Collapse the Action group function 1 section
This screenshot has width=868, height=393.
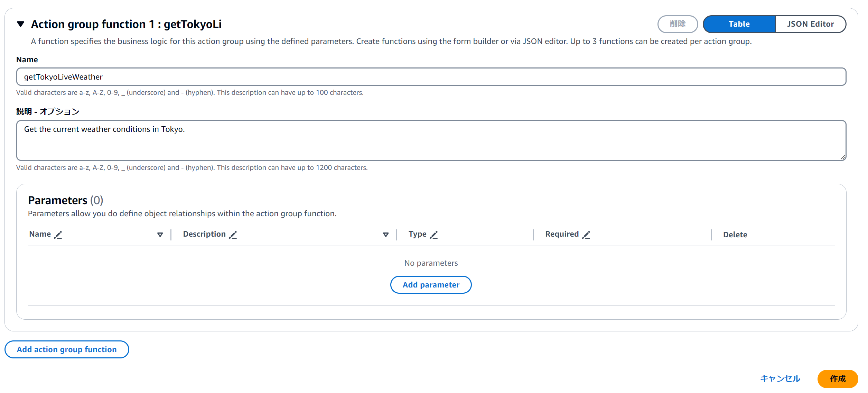point(21,24)
